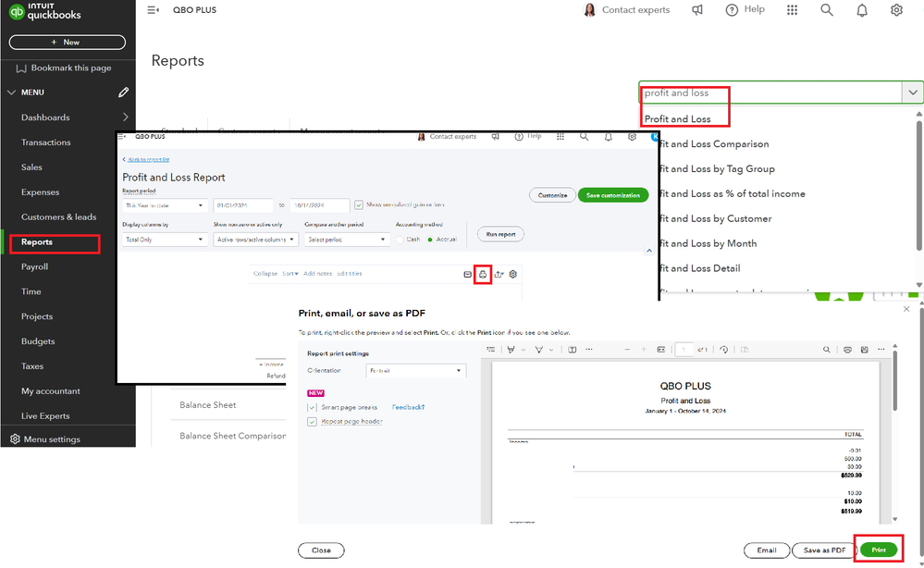The width and height of the screenshot is (924, 568).
Task: Click the Feedback? link in print settings
Action: (x=409, y=407)
